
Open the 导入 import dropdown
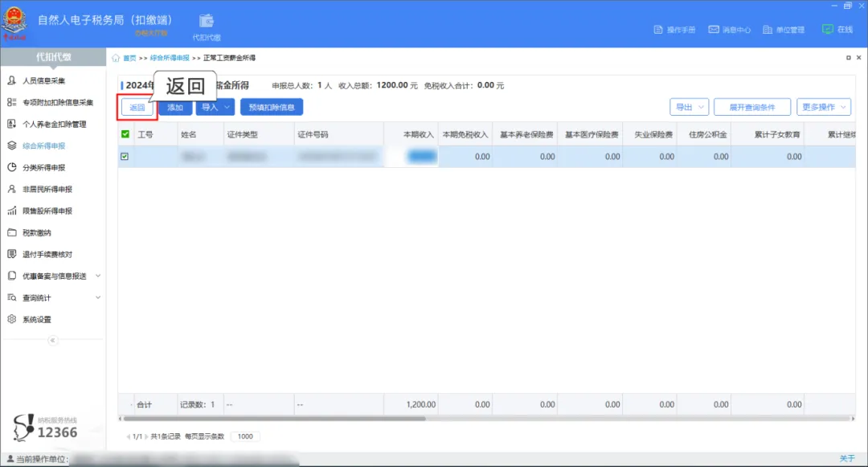pyautogui.click(x=212, y=106)
